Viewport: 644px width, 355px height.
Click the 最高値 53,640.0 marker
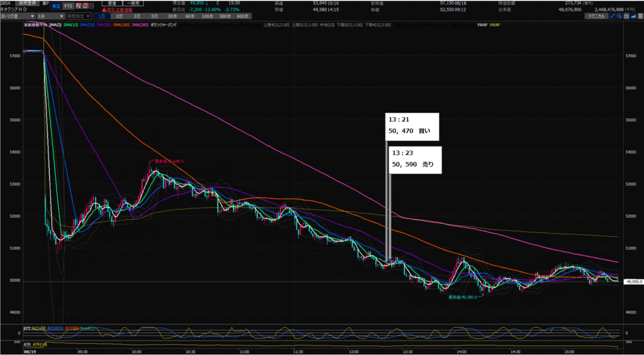click(x=169, y=162)
